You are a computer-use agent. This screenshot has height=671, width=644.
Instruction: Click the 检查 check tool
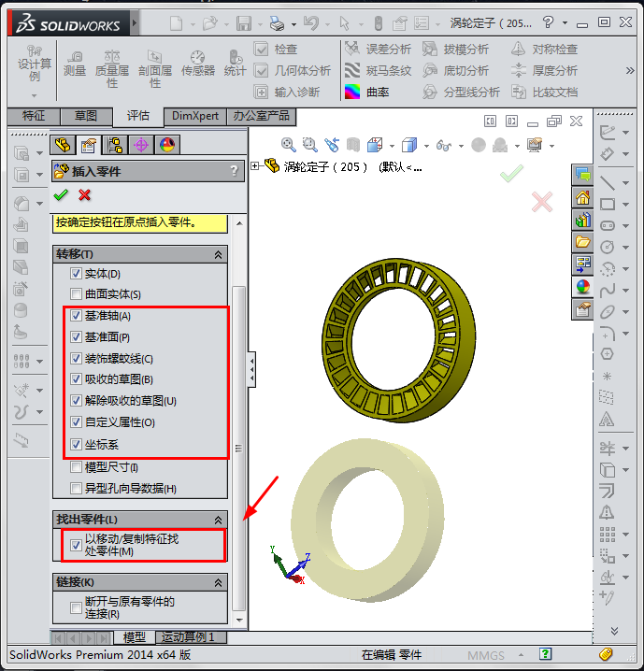pyautogui.click(x=261, y=49)
